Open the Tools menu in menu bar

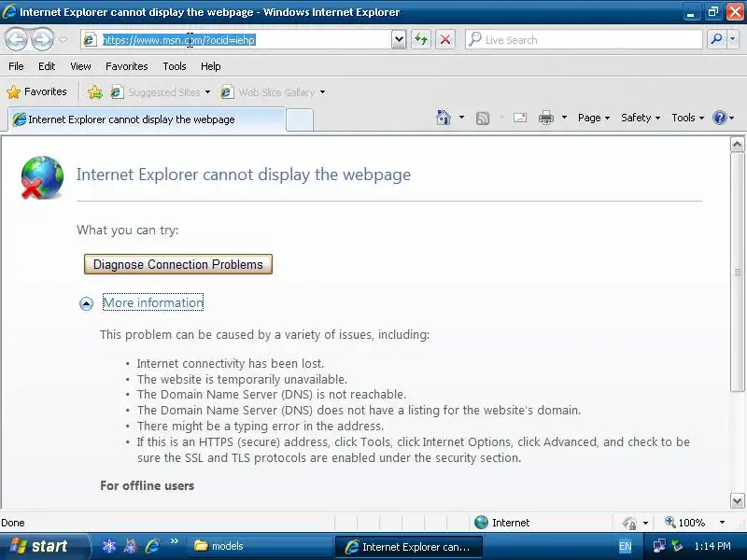(175, 66)
